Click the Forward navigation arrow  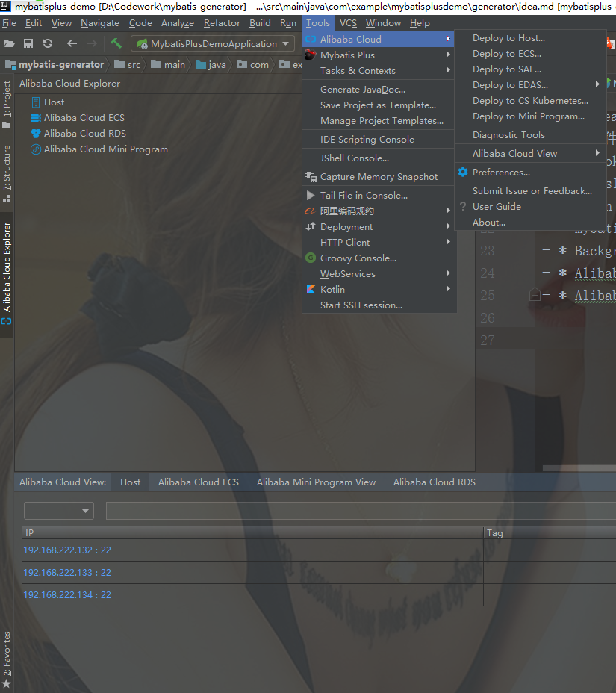pyautogui.click(x=92, y=43)
